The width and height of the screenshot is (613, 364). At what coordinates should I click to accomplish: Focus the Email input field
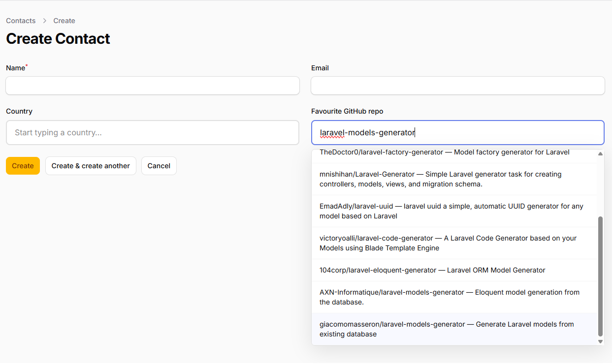click(458, 86)
